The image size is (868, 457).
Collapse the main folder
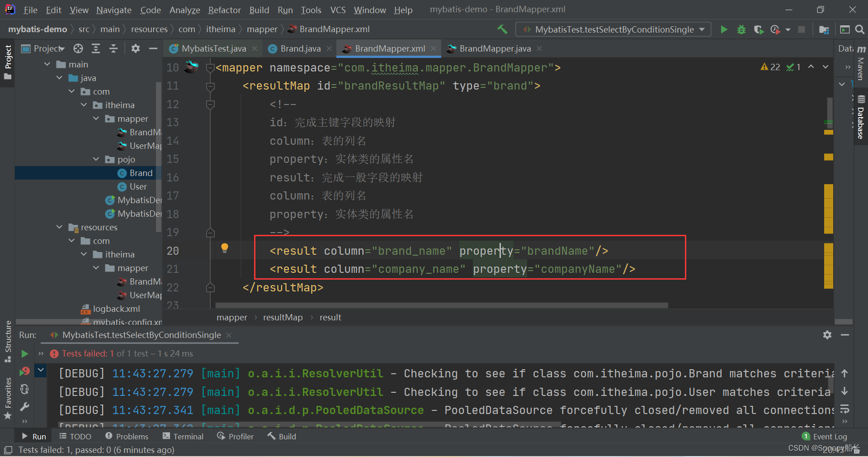[47, 64]
